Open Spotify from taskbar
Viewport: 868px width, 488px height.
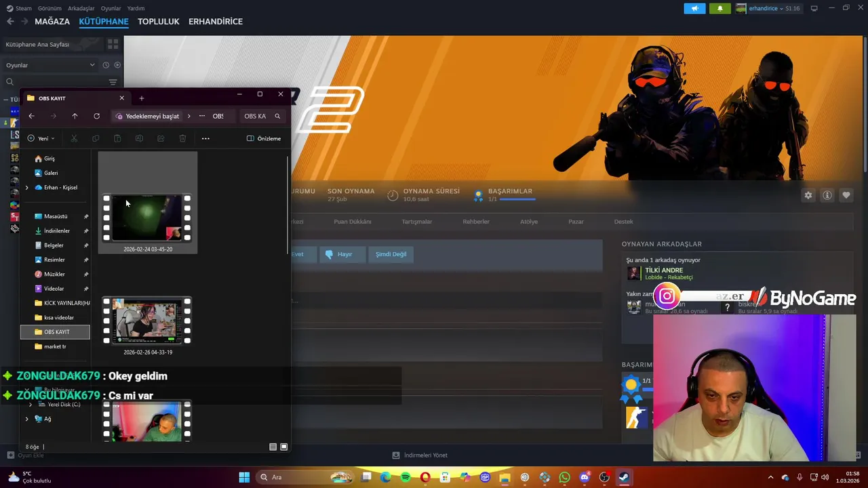click(x=406, y=477)
